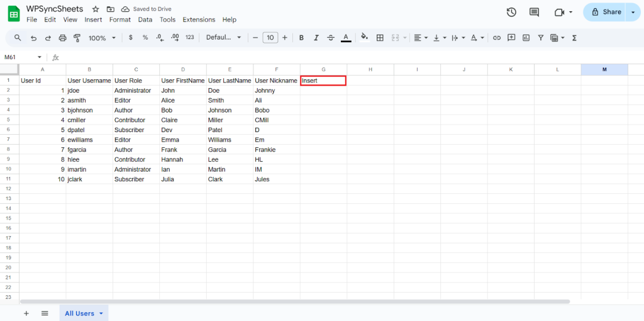Open the borders tool
The image size is (644, 321).
pyautogui.click(x=380, y=38)
